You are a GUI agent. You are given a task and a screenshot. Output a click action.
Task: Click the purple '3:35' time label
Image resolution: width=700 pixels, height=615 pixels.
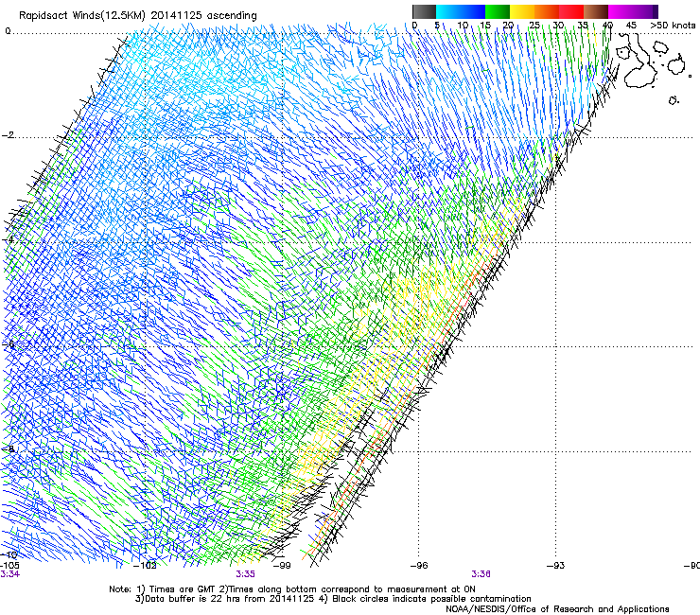tap(246, 574)
